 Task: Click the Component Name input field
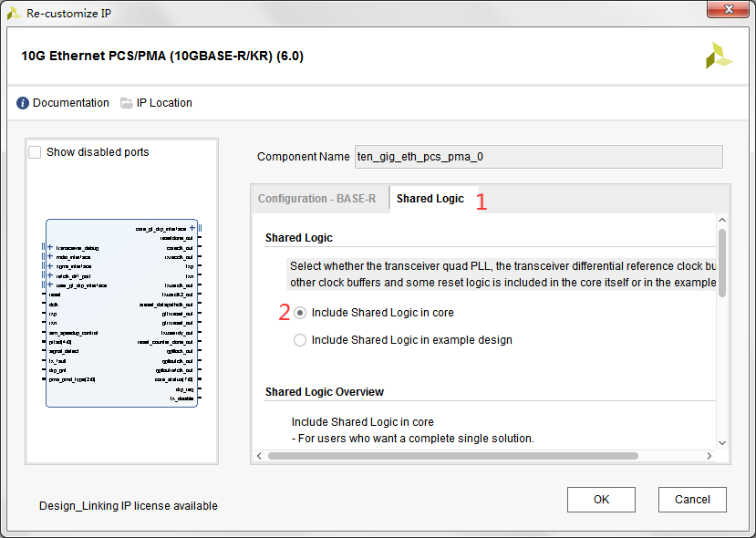537,157
